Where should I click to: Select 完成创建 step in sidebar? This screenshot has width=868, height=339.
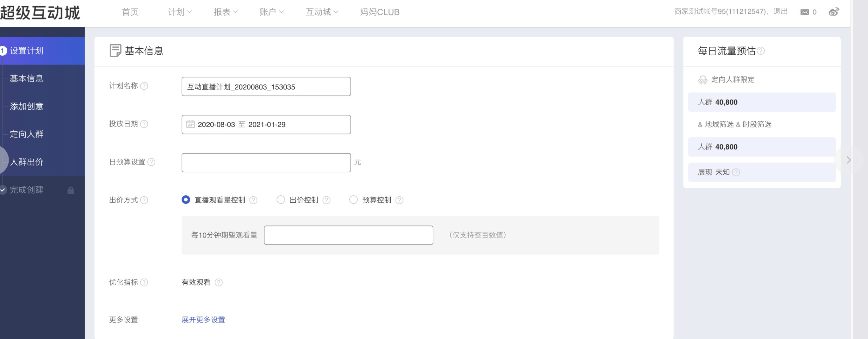tap(27, 190)
